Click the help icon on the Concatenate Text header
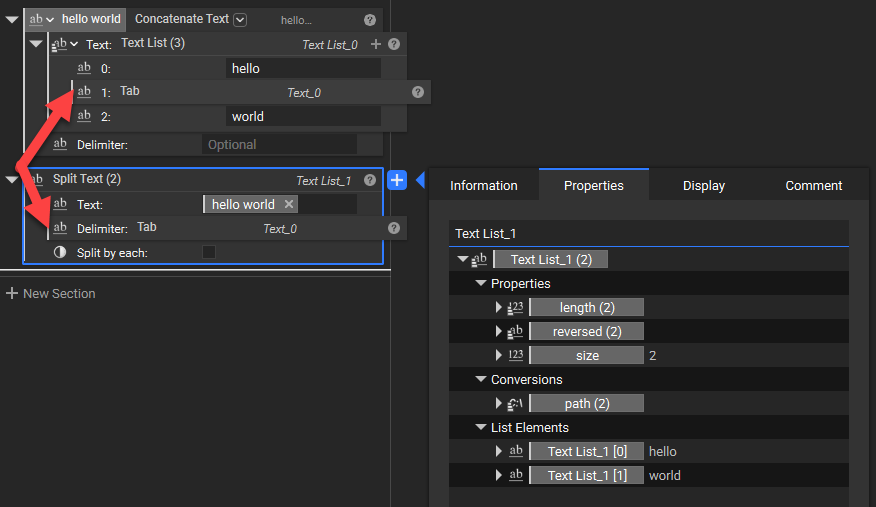This screenshot has width=876, height=507. pos(370,20)
